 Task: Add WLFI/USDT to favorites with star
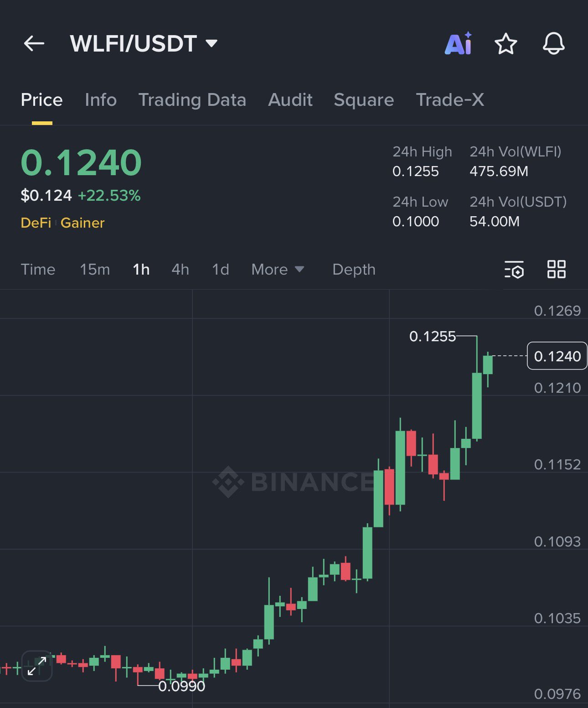(505, 44)
